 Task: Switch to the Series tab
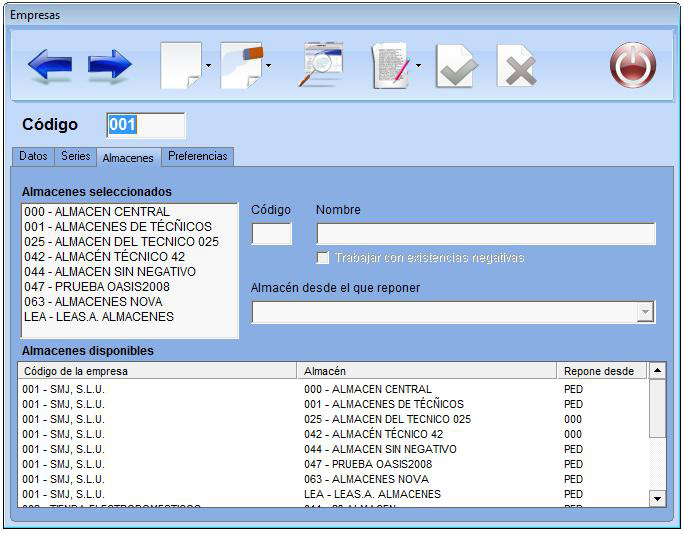[75, 156]
